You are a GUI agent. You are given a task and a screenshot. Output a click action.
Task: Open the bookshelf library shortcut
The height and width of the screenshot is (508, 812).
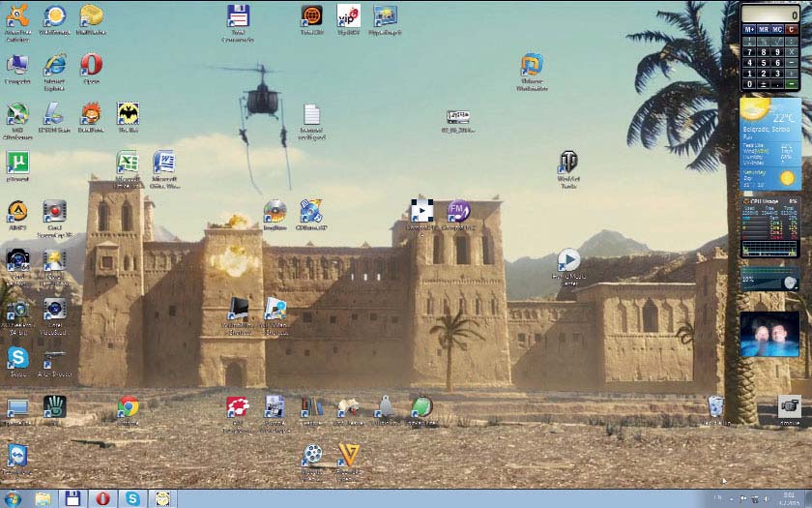tap(311, 407)
